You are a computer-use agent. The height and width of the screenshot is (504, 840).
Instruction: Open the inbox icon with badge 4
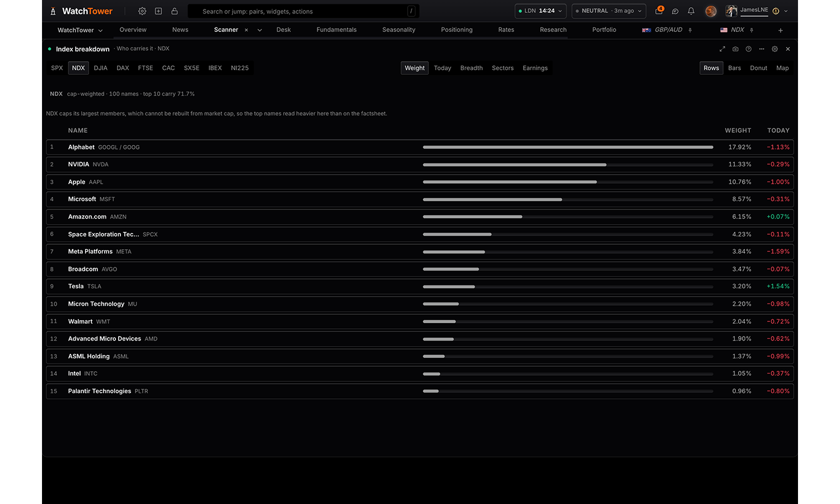pyautogui.click(x=659, y=11)
